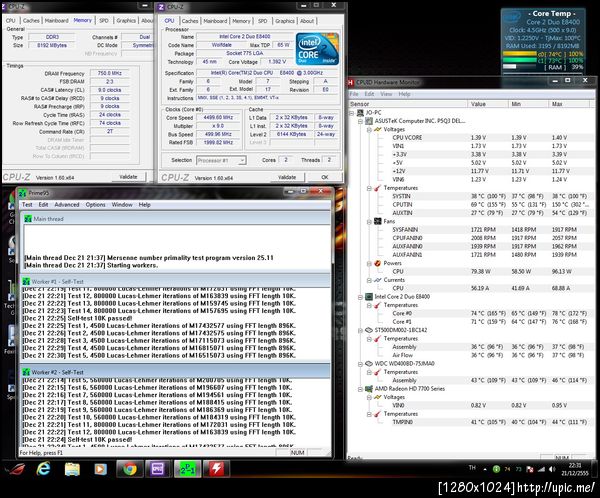The height and width of the screenshot is (498, 600).
Task: Switch to the CPU-Z taskbar icon
Action: point(157,469)
